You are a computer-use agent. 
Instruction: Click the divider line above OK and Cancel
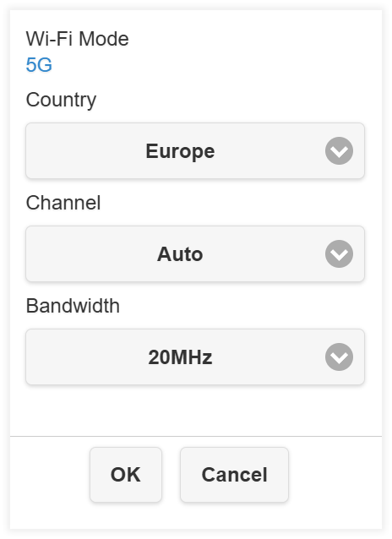pyautogui.click(x=196, y=436)
